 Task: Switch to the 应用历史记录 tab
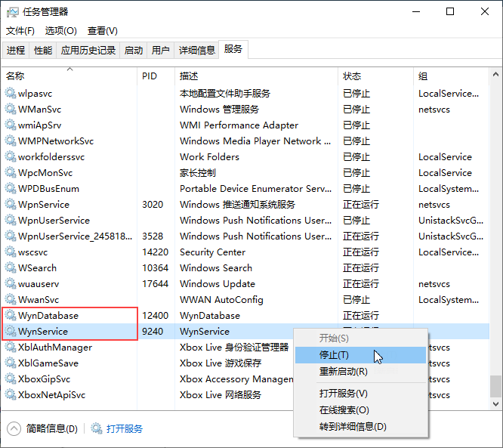88,51
